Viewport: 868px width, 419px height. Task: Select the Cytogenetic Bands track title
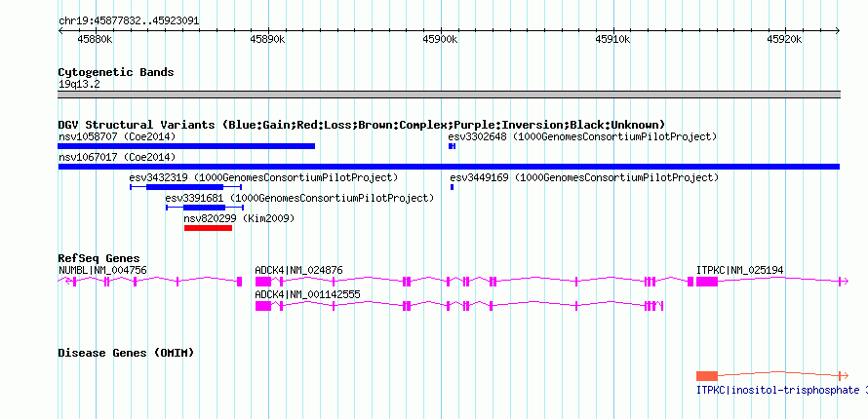click(116, 72)
